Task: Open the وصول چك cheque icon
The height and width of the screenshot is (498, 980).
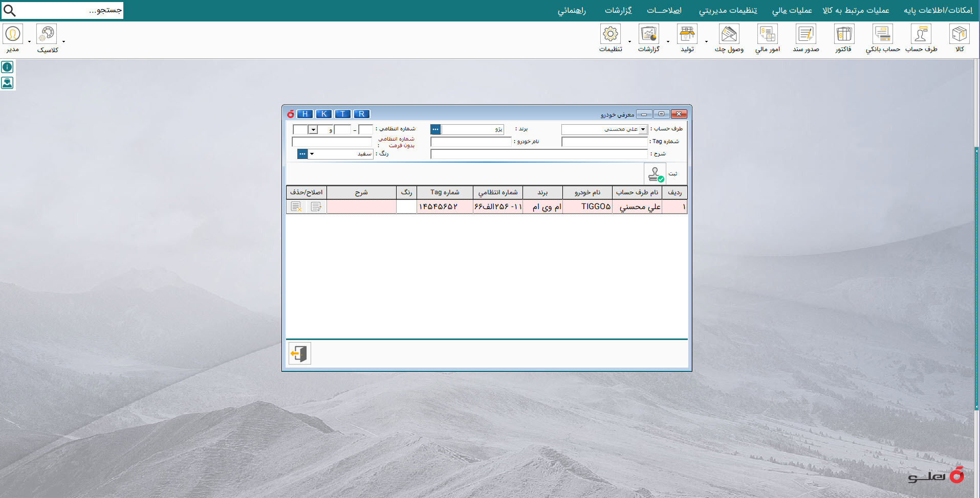Action: pos(729,35)
